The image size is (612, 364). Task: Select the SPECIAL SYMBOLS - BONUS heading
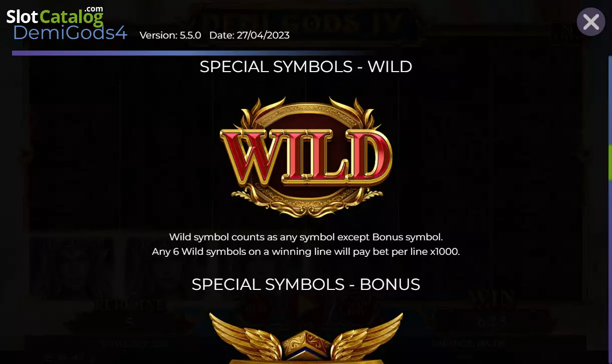point(306,284)
